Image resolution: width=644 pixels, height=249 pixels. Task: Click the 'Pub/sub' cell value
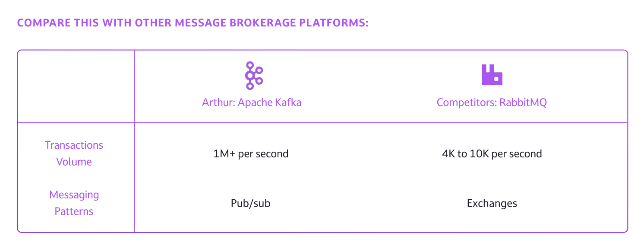(x=251, y=203)
